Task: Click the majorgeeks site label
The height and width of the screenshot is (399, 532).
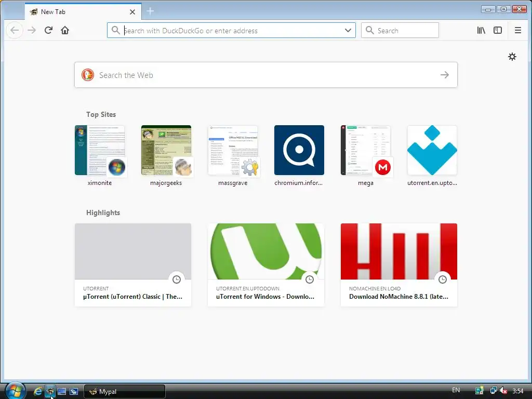Action: (166, 183)
